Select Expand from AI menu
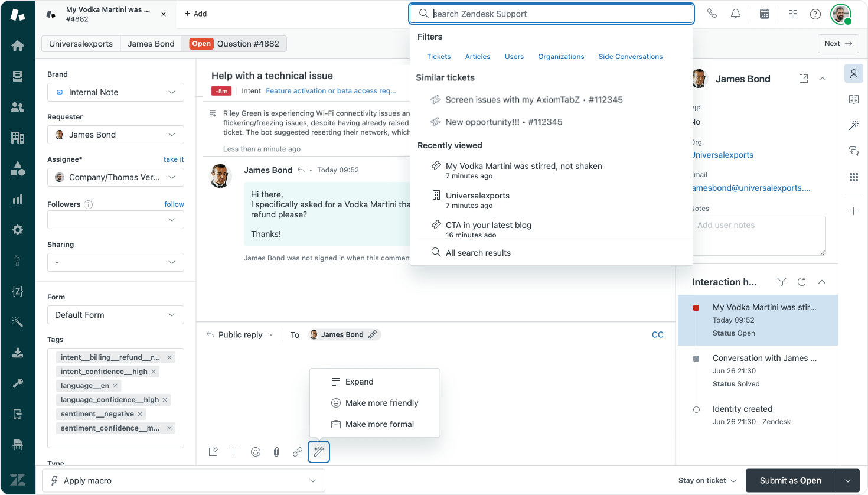 pyautogui.click(x=375, y=382)
